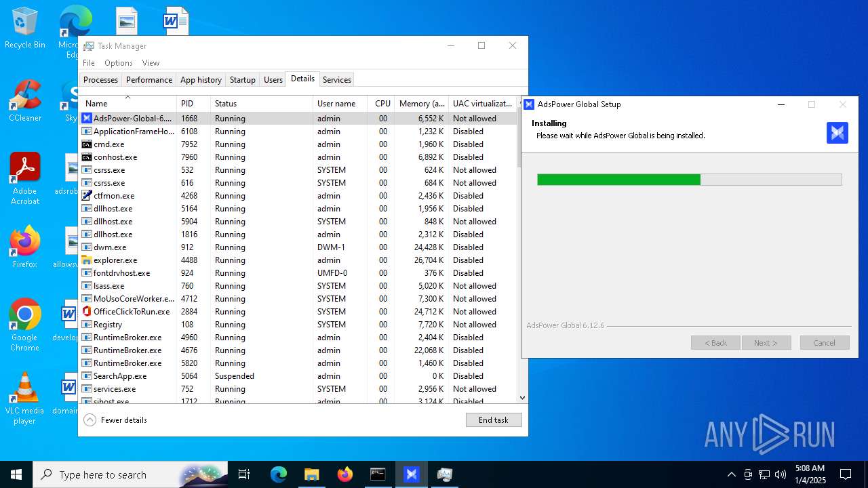The image size is (868, 488).
Task: Switch to the Startup tab
Action: (x=243, y=80)
